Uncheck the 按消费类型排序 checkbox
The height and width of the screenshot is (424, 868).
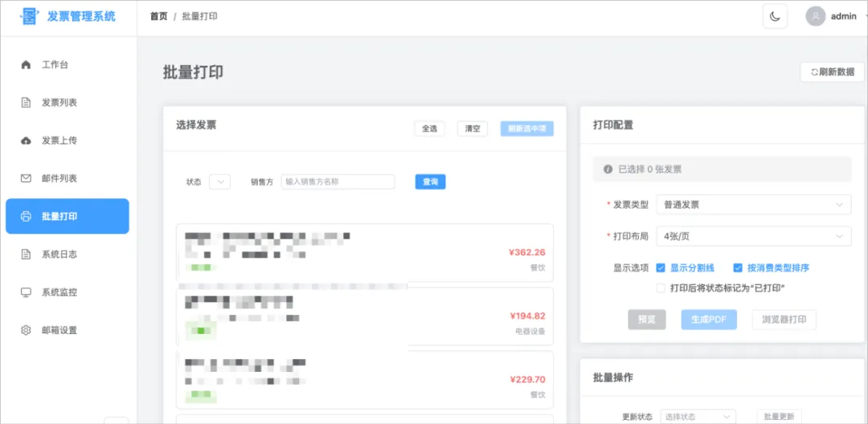737,268
